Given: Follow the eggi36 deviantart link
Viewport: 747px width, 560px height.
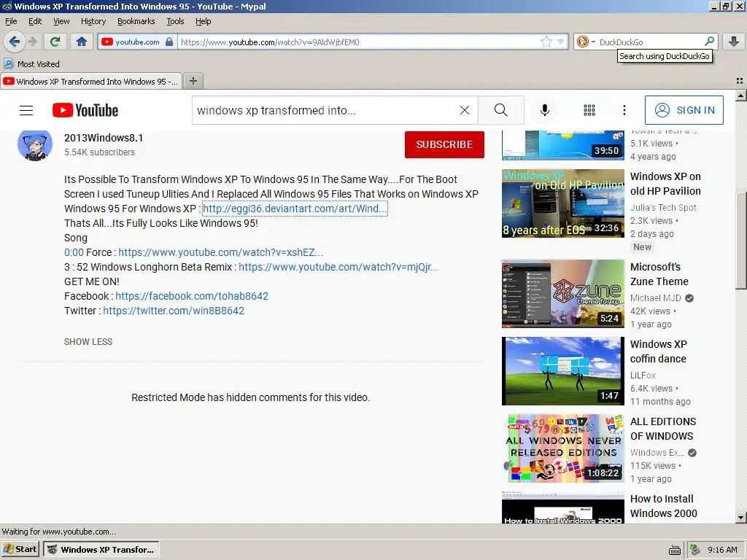Looking at the screenshot, I should [295, 209].
